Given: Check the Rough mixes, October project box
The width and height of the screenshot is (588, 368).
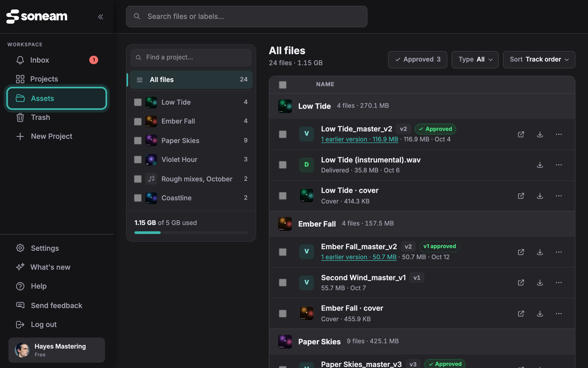Looking at the screenshot, I should pyautogui.click(x=138, y=179).
